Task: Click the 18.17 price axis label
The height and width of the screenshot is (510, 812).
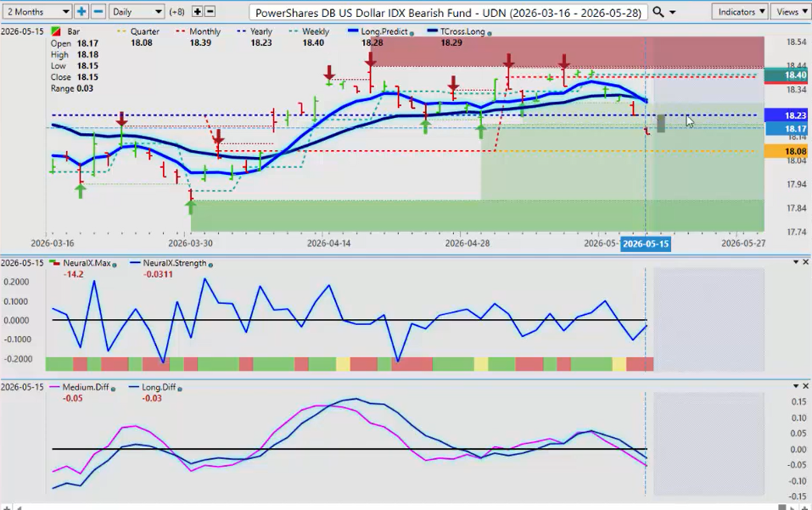Action: coord(785,129)
